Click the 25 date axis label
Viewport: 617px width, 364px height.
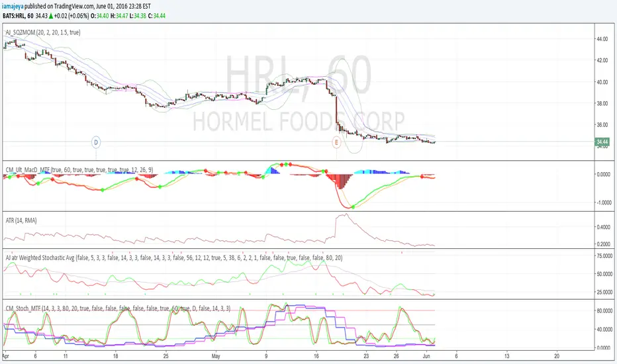(166, 356)
